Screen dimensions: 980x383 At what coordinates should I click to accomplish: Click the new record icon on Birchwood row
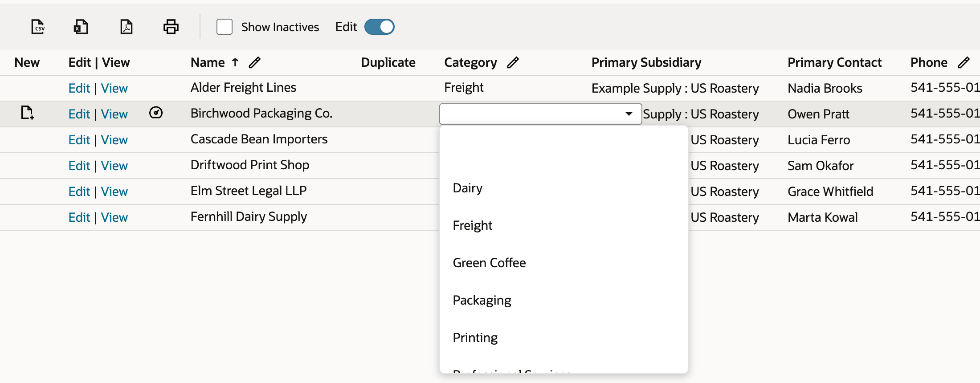coord(28,113)
